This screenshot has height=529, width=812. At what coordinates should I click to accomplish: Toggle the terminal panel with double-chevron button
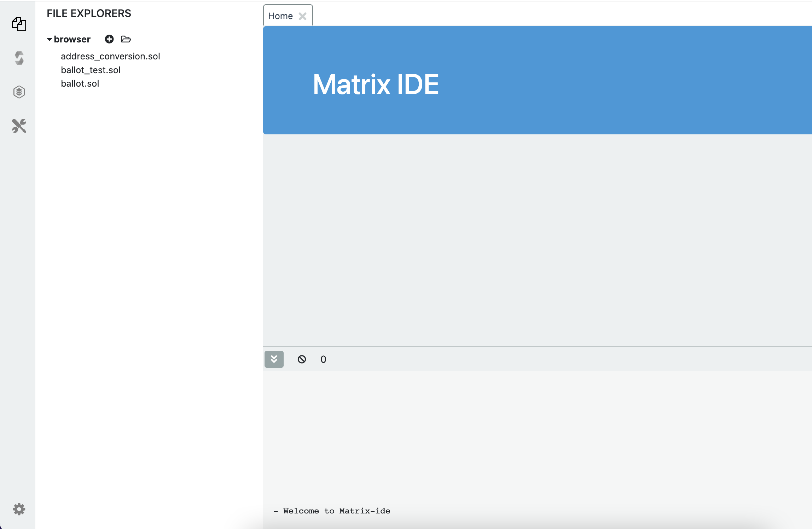[274, 359]
